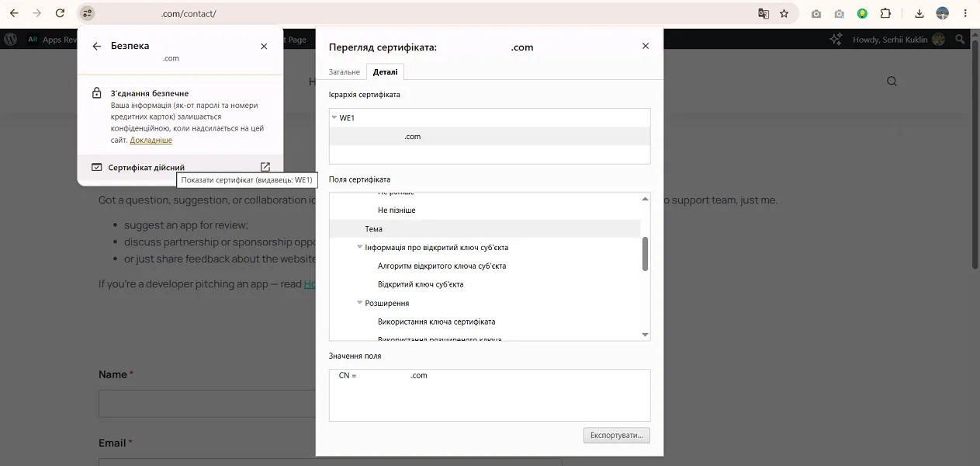The height and width of the screenshot is (466, 980).
Task: Select the Деталі tab
Action: [x=386, y=72]
